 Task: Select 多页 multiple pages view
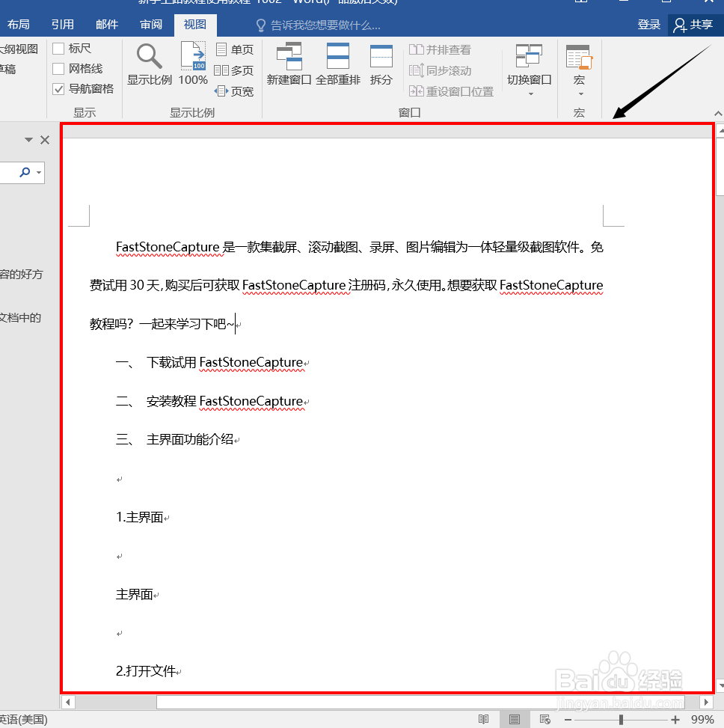(233, 68)
